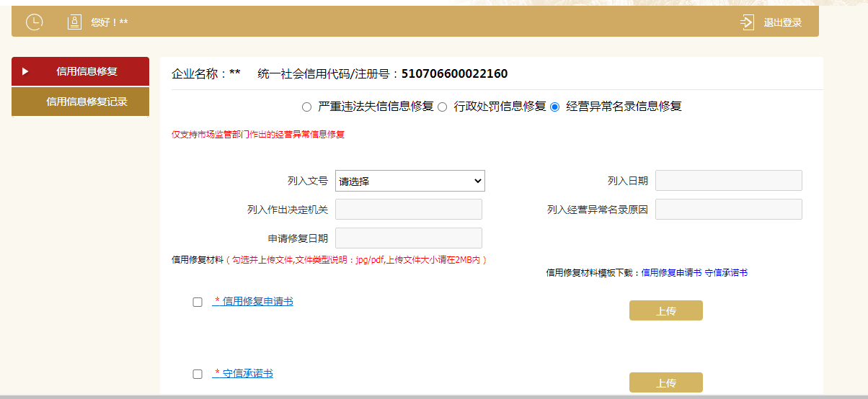868x399 pixels.
Task: Click the arrow icon beside 信用信息修复
Action: [x=25, y=71]
